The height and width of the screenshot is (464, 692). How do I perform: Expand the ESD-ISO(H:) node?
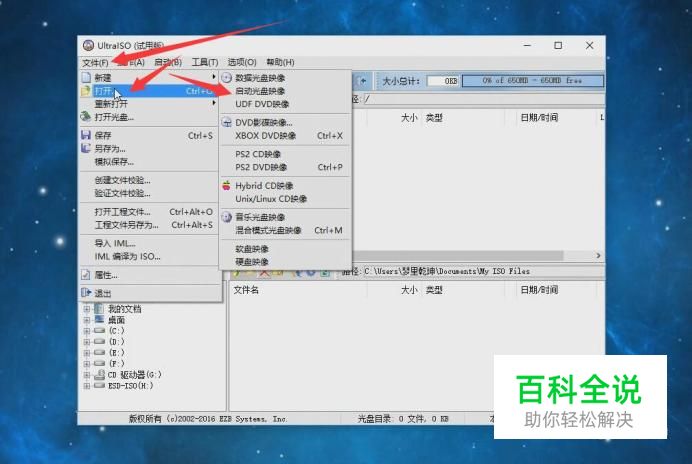click(87, 386)
